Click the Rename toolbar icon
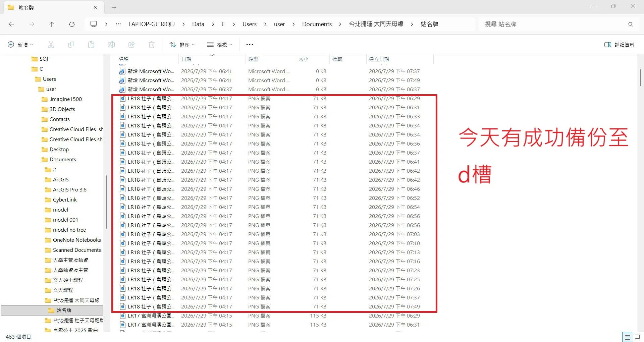 point(111,45)
